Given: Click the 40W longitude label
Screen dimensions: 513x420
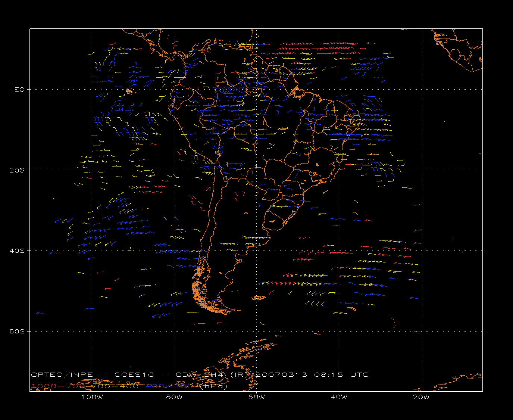Looking at the screenshot, I should pos(339,397).
